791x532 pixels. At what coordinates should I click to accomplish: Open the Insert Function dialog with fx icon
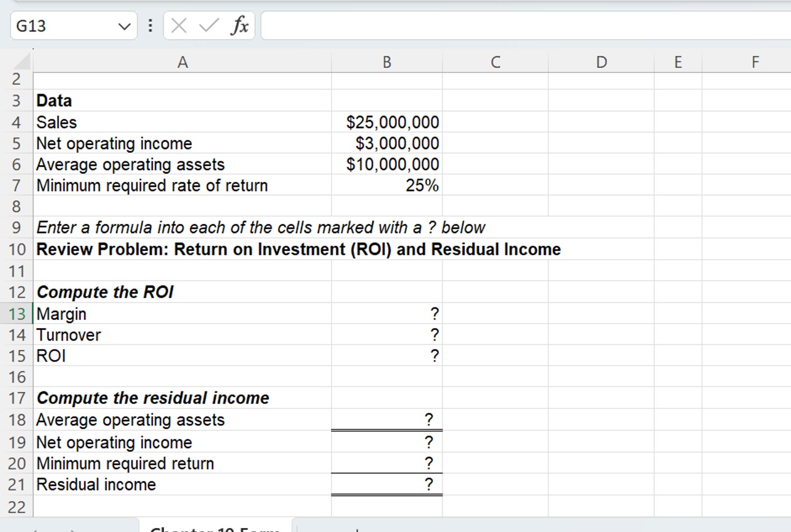pyautogui.click(x=240, y=25)
